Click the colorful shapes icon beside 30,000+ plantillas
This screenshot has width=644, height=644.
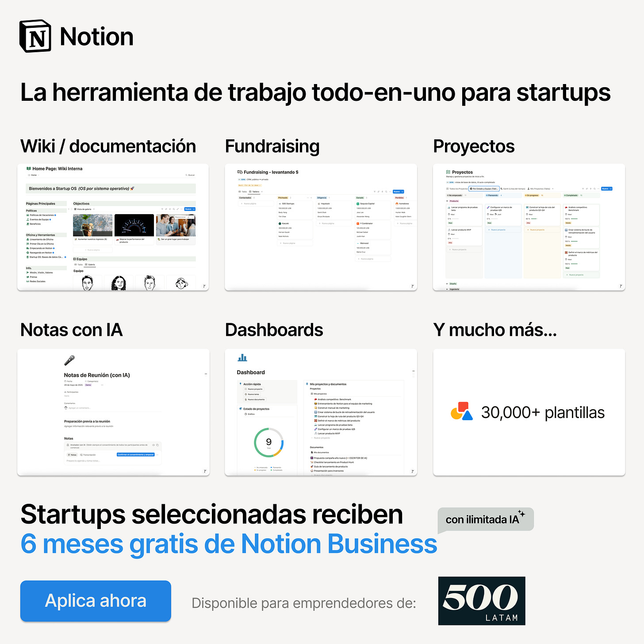[461, 411]
